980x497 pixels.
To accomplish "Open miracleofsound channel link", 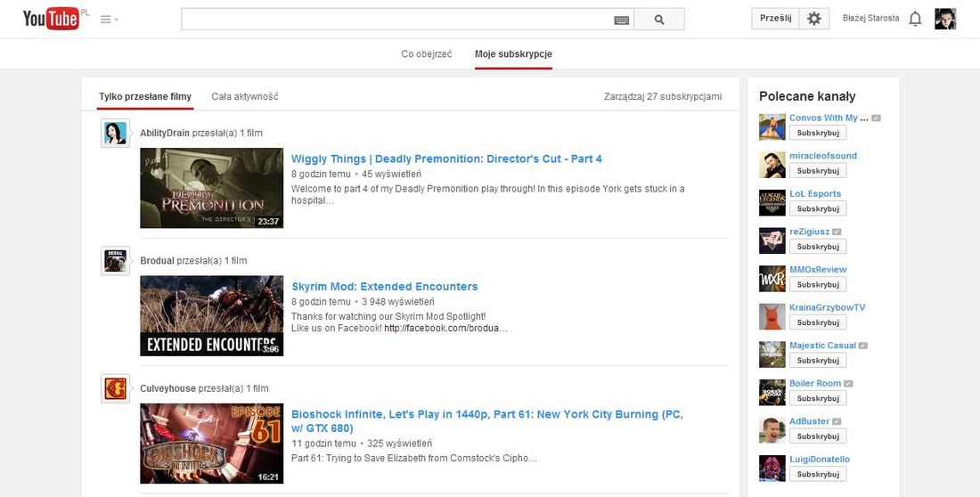I will click(823, 156).
